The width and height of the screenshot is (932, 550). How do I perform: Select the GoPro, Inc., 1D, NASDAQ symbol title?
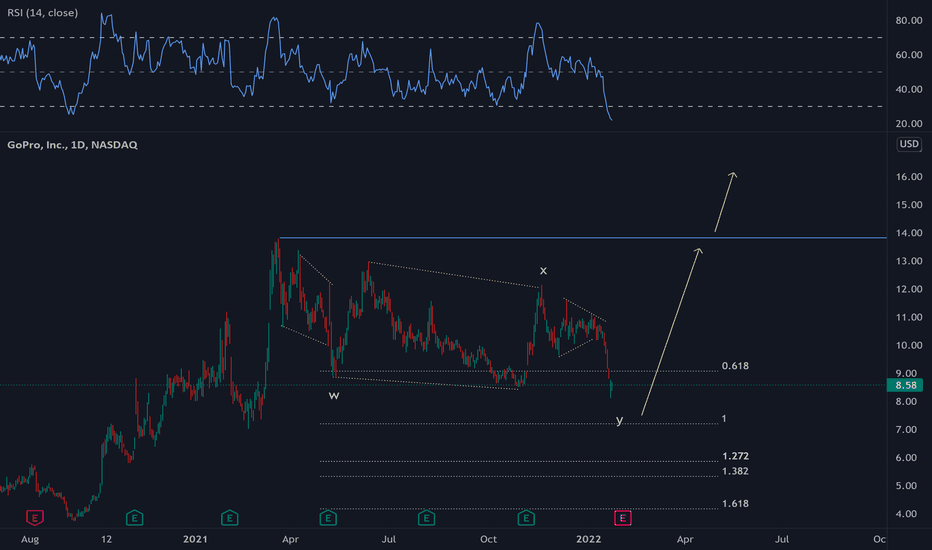[72, 144]
